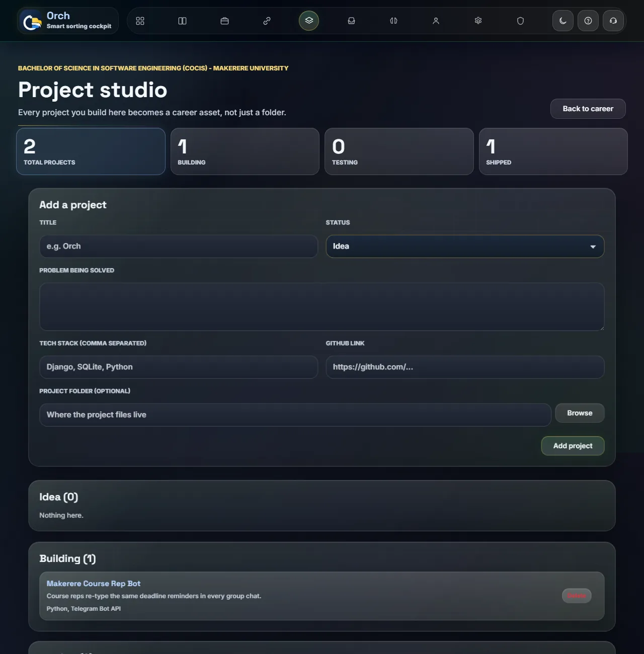Open support via headset icon
644x654 pixels.
pyautogui.click(x=613, y=21)
